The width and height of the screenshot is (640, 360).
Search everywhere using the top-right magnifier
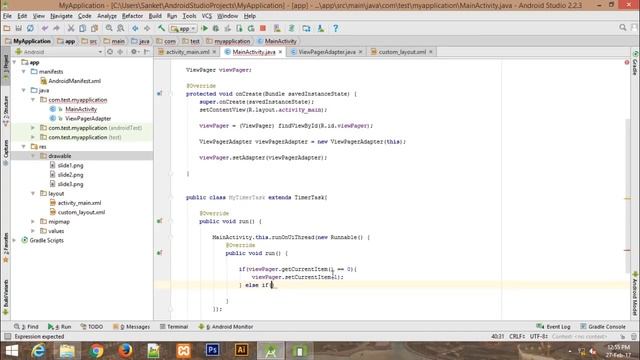click(x=622, y=27)
